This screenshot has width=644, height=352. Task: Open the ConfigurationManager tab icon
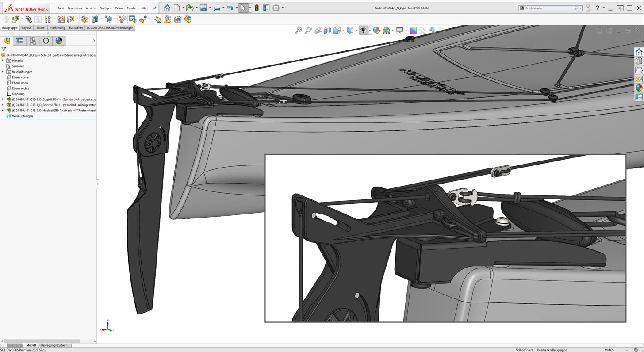click(x=33, y=41)
